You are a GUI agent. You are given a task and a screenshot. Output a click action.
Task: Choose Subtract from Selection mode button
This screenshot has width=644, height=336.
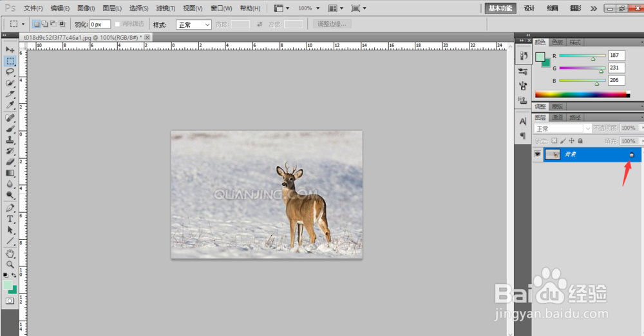click(x=53, y=25)
